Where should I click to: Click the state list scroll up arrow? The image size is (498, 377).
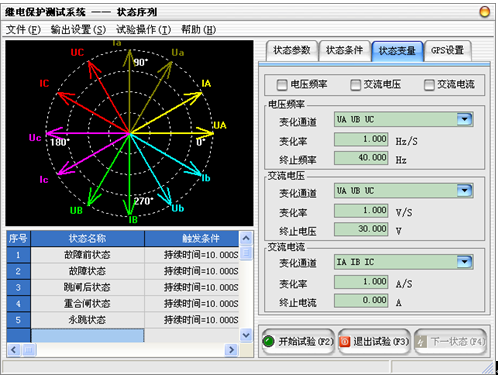click(246, 238)
